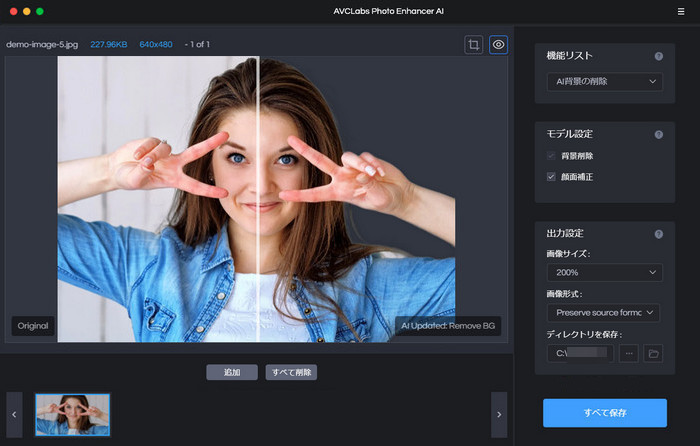
Task: Open the output folder icon
Action: click(653, 353)
